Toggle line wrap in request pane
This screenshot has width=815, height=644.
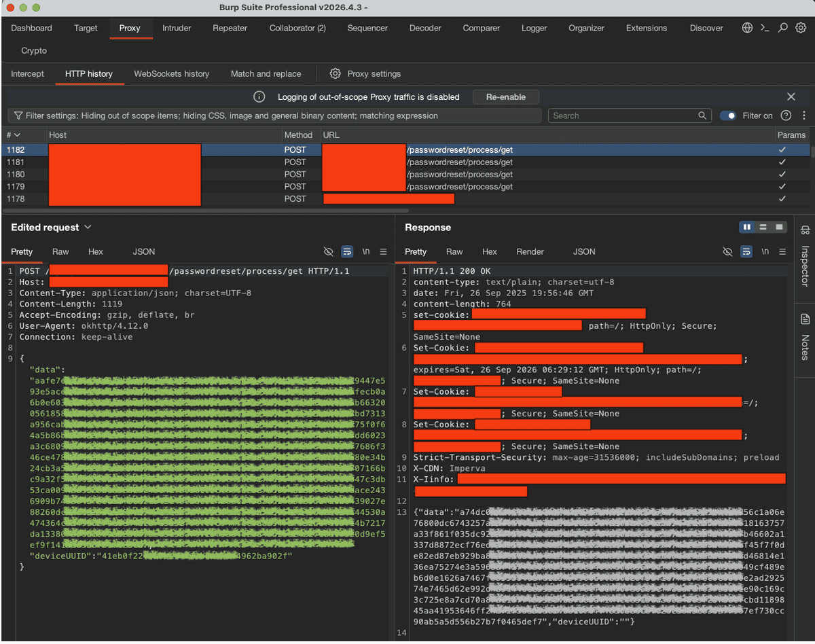click(347, 251)
